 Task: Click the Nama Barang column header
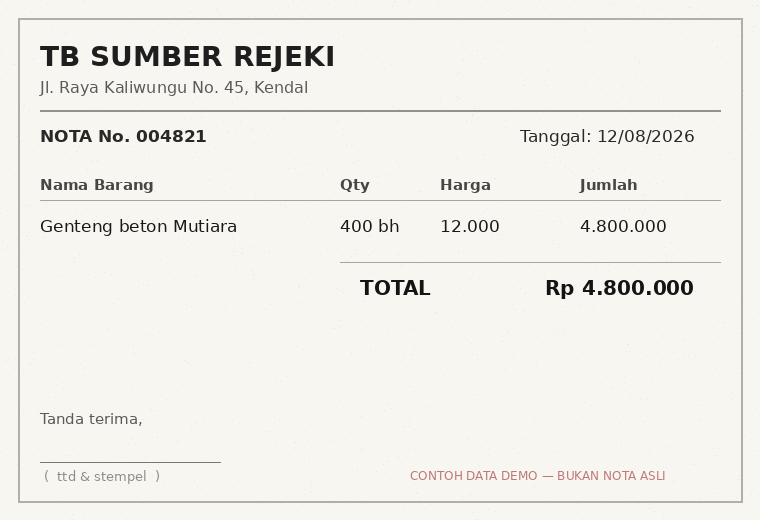(97, 185)
